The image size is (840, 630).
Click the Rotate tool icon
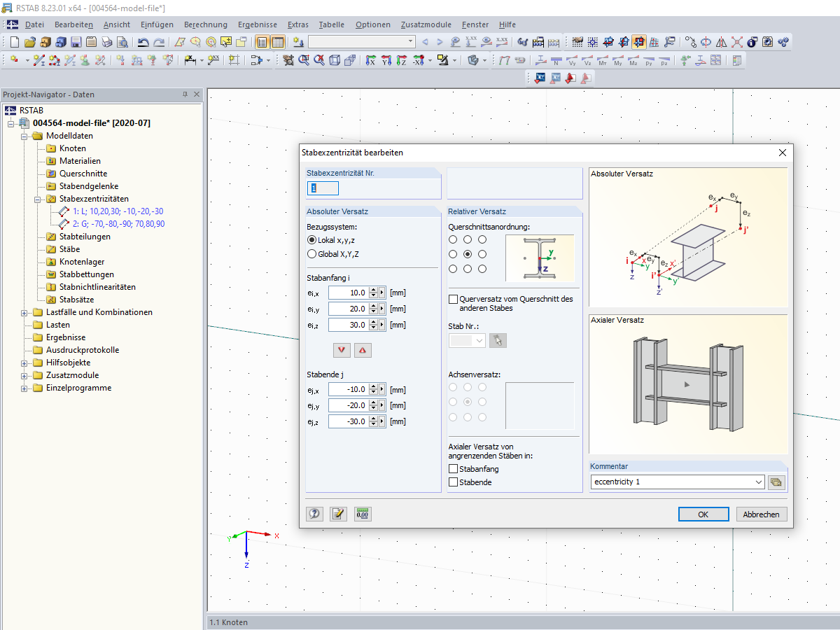706,43
